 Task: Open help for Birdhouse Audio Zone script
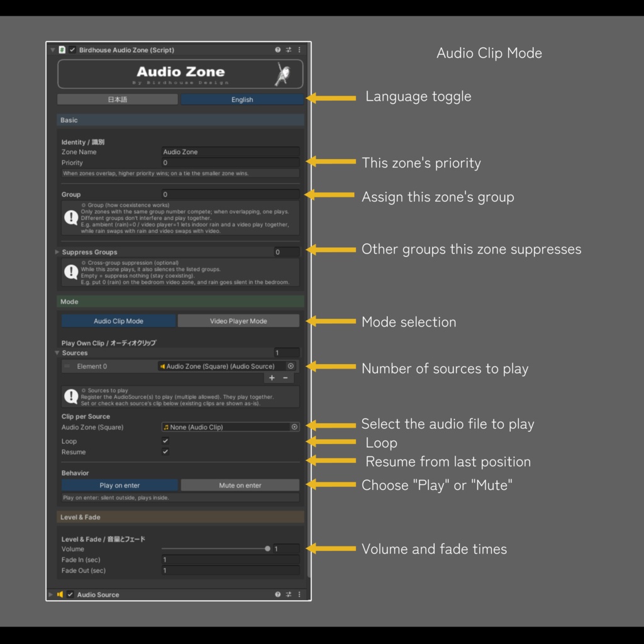coord(277,50)
